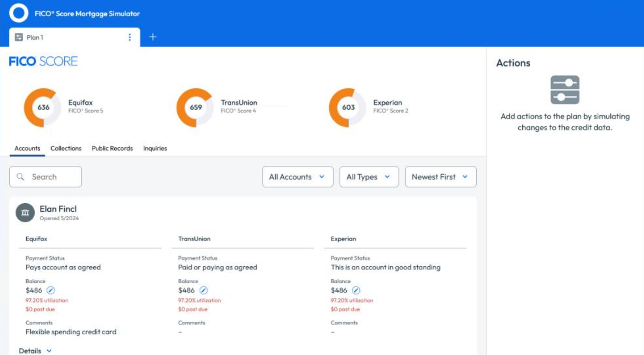Click the TransUnion 659 score donut
644x355 pixels.
196,108
